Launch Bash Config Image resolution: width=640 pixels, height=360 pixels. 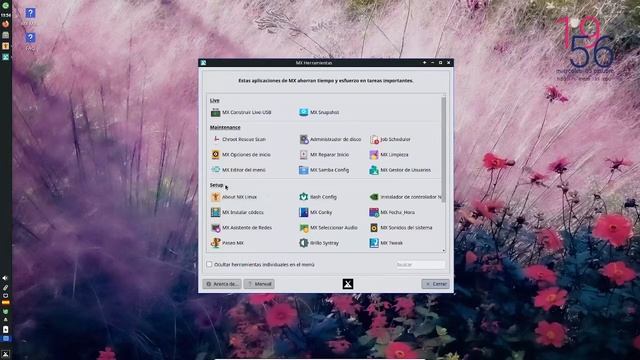pos(318,197)
